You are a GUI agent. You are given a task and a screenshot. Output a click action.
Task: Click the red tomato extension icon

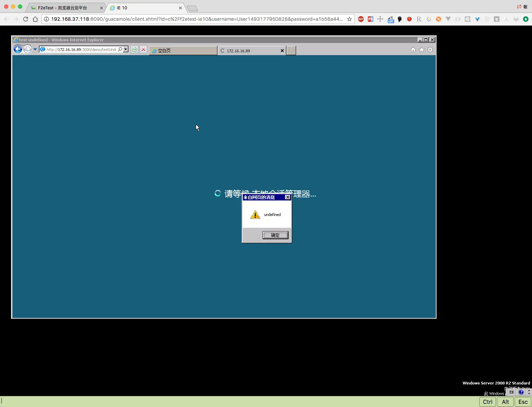409,19
